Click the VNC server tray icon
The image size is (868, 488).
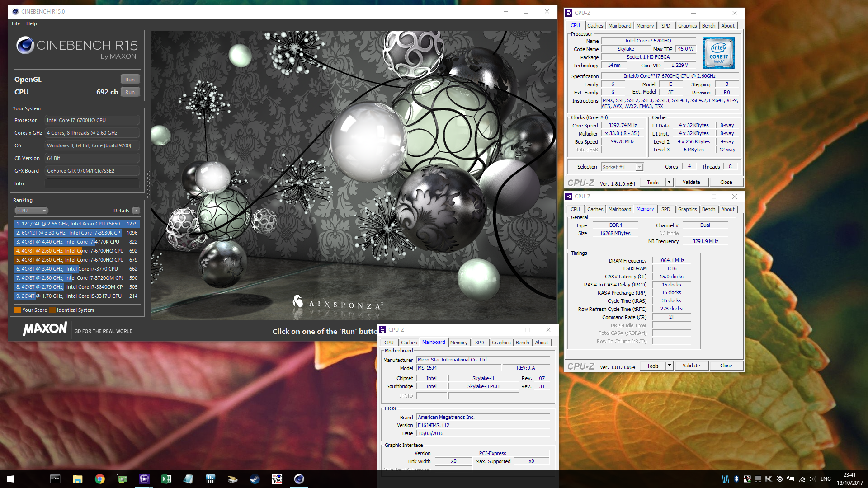pyautogui.click(x=747, y=479)
